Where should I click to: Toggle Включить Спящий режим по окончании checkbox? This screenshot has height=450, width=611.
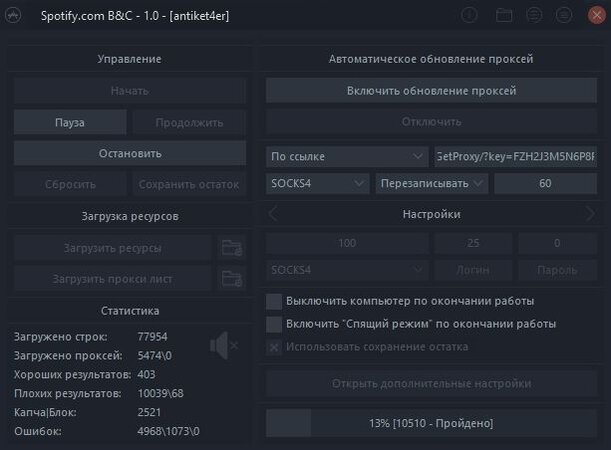274,324
